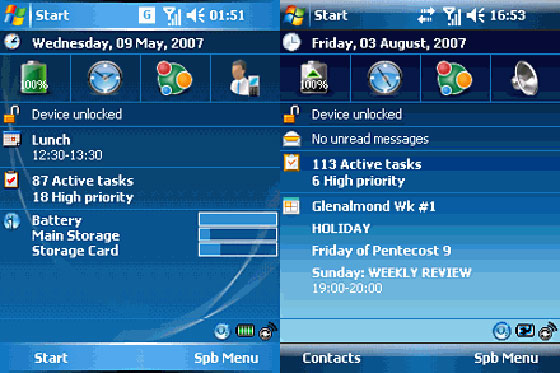Screen dimensions: 560x373
Task: Tap the padlock icon on right screen
Action: click(x=291, y=114)
